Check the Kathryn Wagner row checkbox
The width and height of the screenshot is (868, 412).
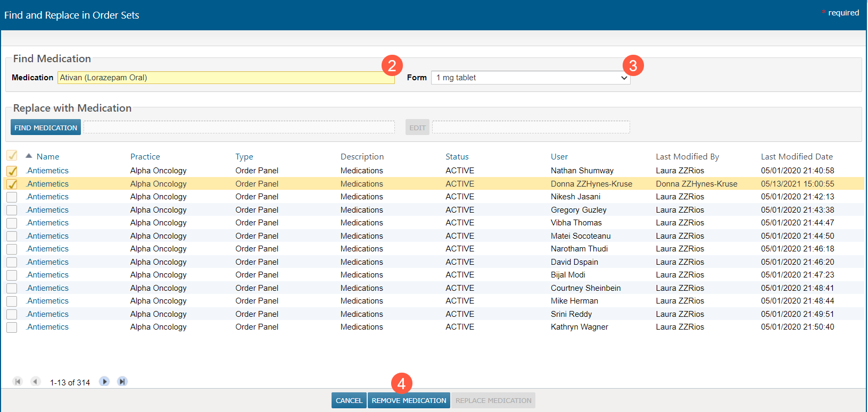click(x=12, y=327)
